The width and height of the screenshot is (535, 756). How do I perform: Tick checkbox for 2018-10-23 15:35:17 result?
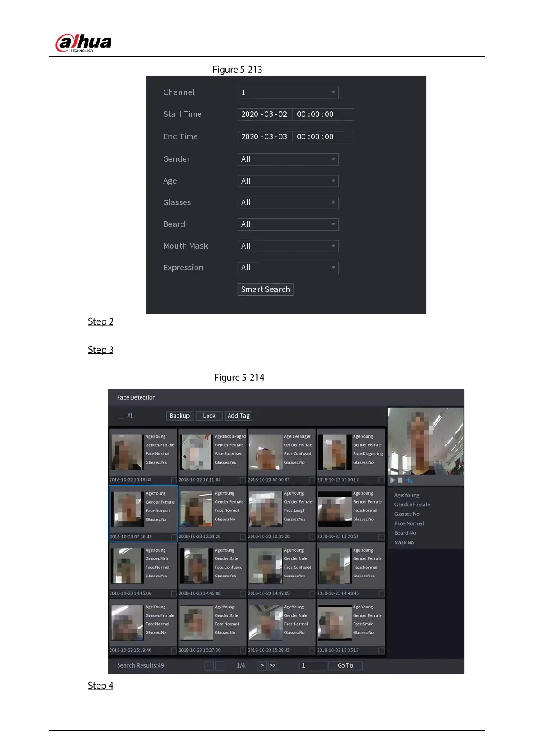point(381,650)
